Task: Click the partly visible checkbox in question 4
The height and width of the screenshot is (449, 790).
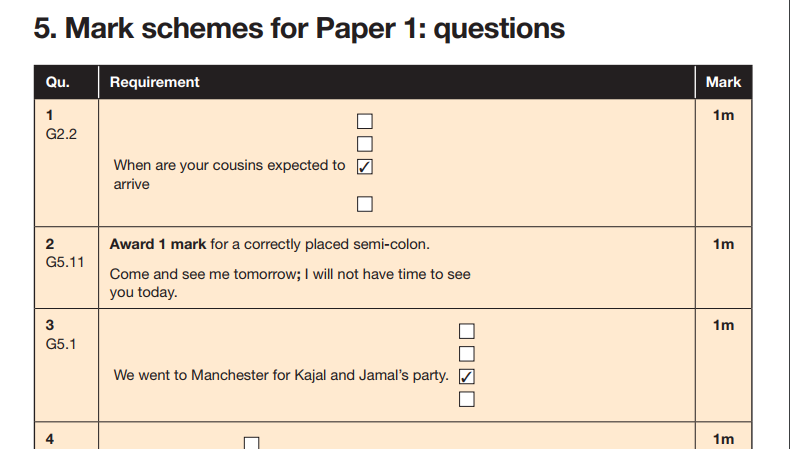Action: click(251, 443)
